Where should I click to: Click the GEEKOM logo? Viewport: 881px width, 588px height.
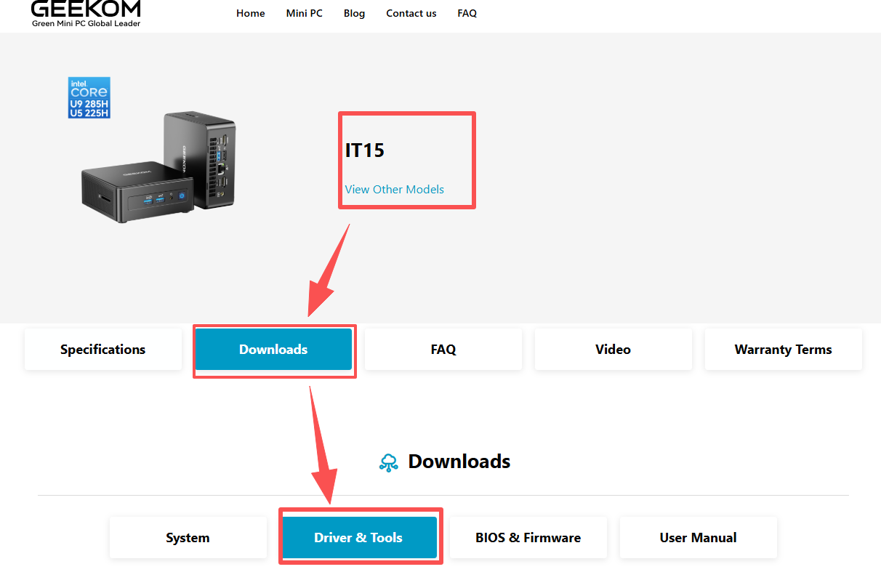(86, 12)
